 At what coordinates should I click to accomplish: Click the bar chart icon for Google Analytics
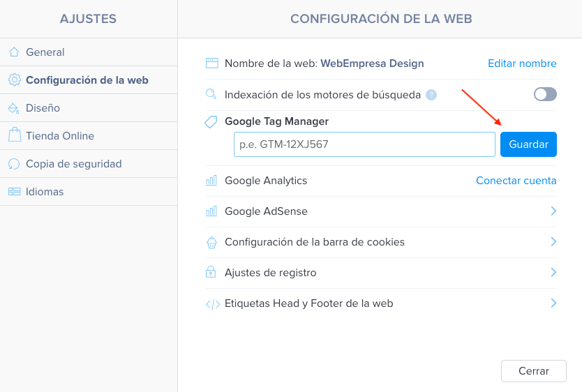(211, 181)
